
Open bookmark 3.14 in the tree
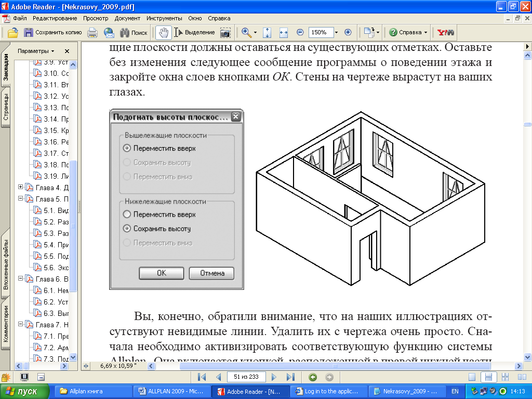56,119
